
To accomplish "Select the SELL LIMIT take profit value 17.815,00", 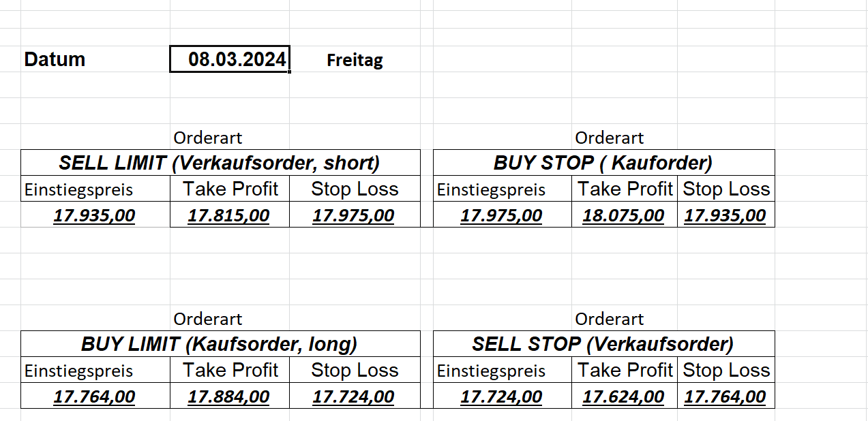I will click(229, 216).
